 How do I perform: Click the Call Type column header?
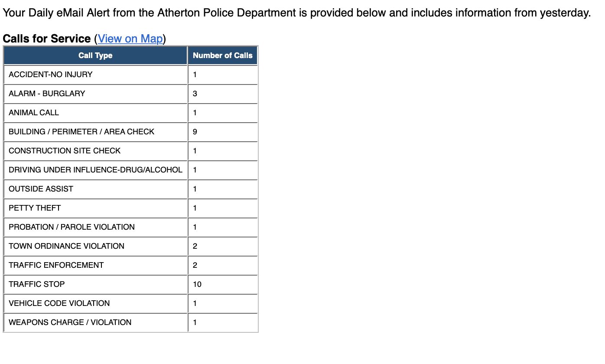pos(95,55)
